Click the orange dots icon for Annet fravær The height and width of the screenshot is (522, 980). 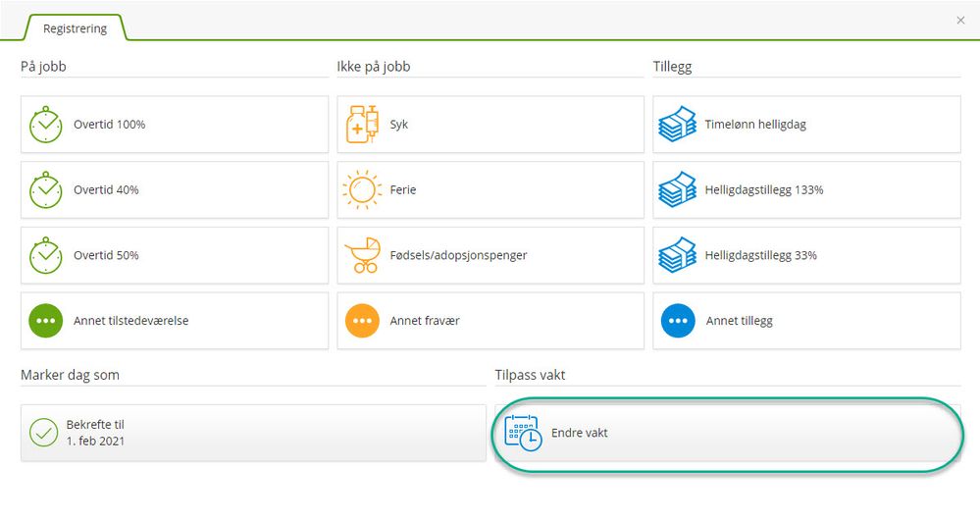(363, 321)
